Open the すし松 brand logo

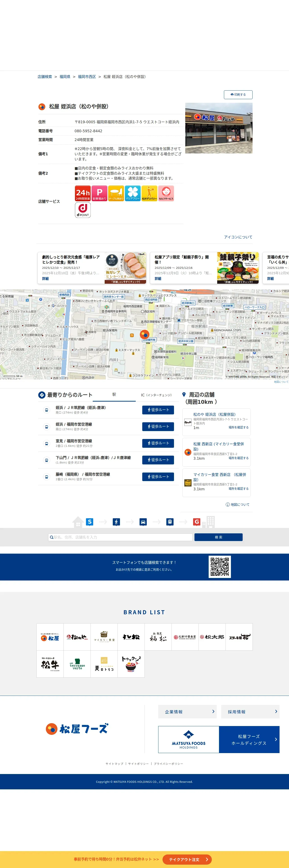pos(131,637)
